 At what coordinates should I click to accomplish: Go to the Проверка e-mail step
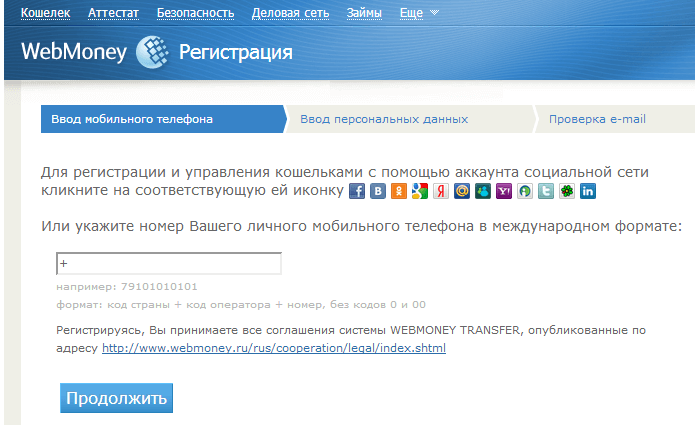tap(615, 119)
